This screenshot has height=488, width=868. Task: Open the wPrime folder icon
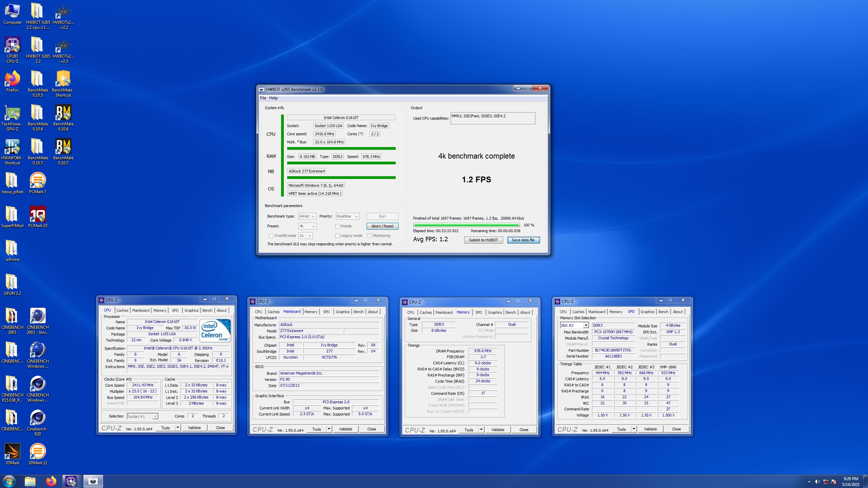(x=13, y=251)
